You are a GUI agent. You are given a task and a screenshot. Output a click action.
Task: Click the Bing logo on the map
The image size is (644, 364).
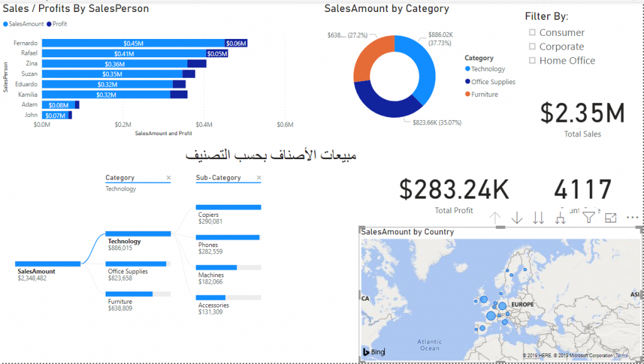pos(374,352)
